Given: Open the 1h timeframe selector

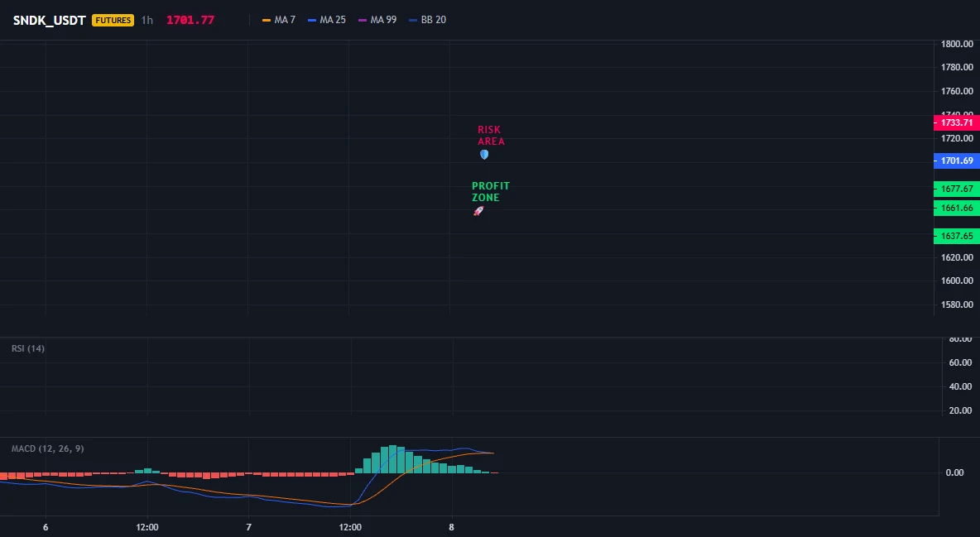Looking at the screenshot, I should pyautogui.click(x=147, y=20).
